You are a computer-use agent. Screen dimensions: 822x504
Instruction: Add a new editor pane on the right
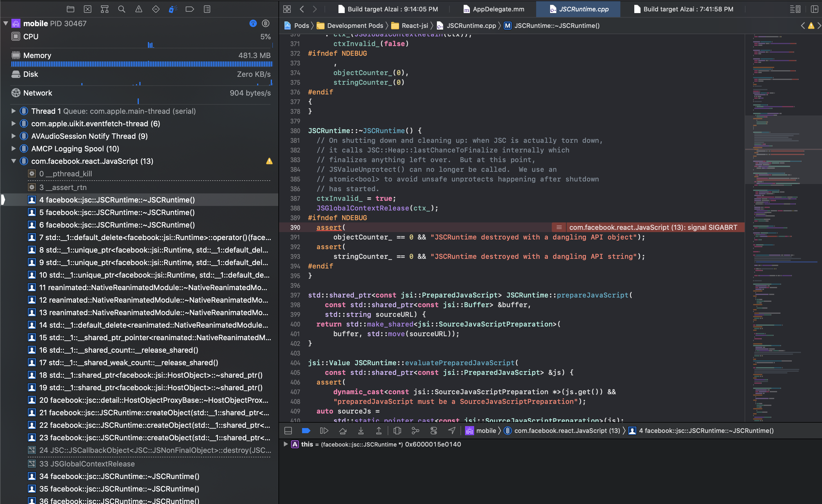click(x=814, y=9)
